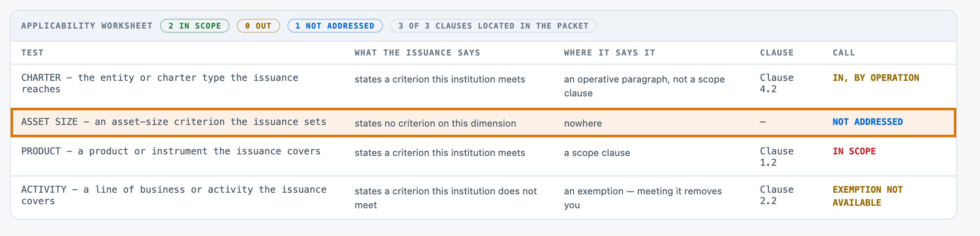The width and height of the screenshot is (980, 236).
Task: Click WHERE IT SAYS IT header
Action: tap(610, 53)
